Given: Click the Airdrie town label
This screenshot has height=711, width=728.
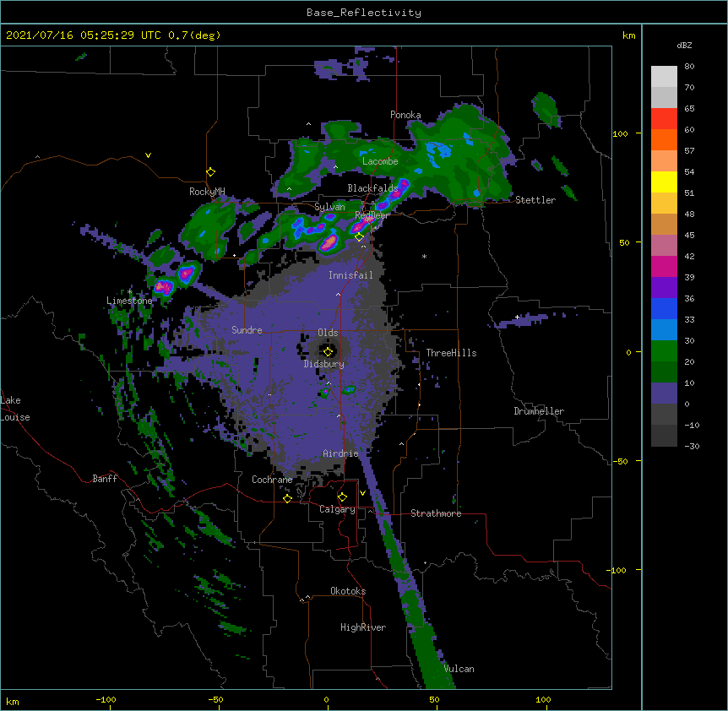Looking at the screenshot, I should (x=340, y=453).
